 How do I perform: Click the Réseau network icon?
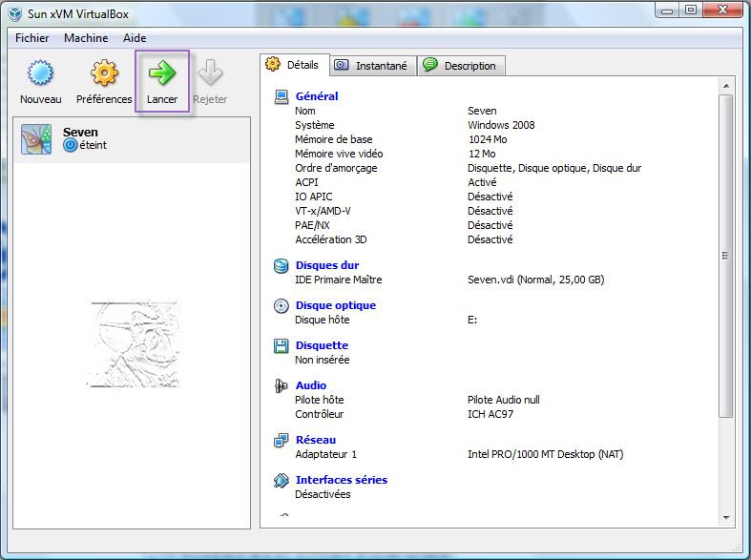pyautogui.click(x=281, y=440)
